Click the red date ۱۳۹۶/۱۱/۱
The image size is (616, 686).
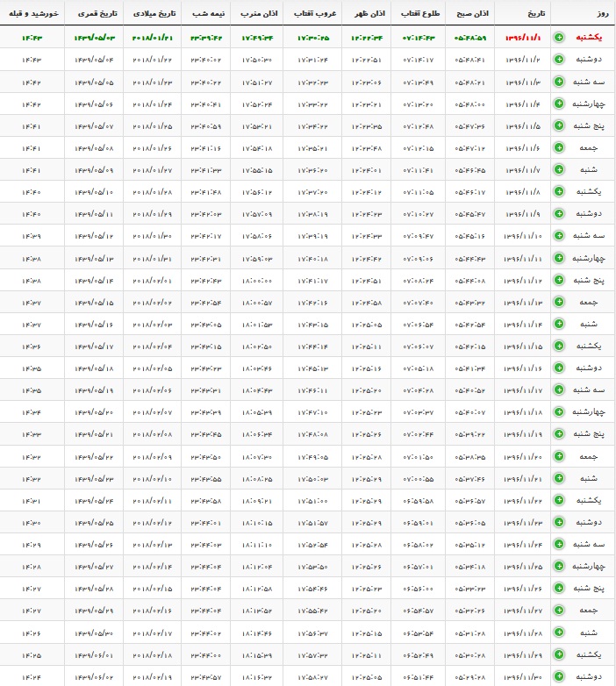(x=523, y=38)
